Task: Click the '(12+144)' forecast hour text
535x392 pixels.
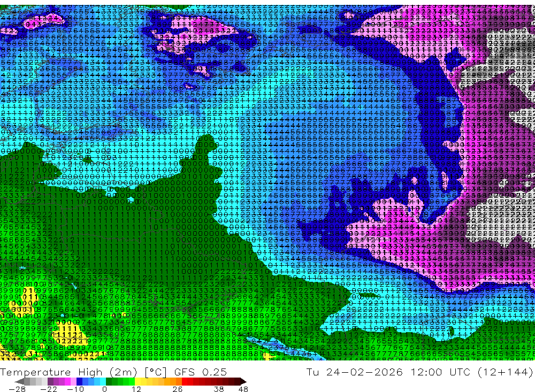Action: [x=506, y=372]
